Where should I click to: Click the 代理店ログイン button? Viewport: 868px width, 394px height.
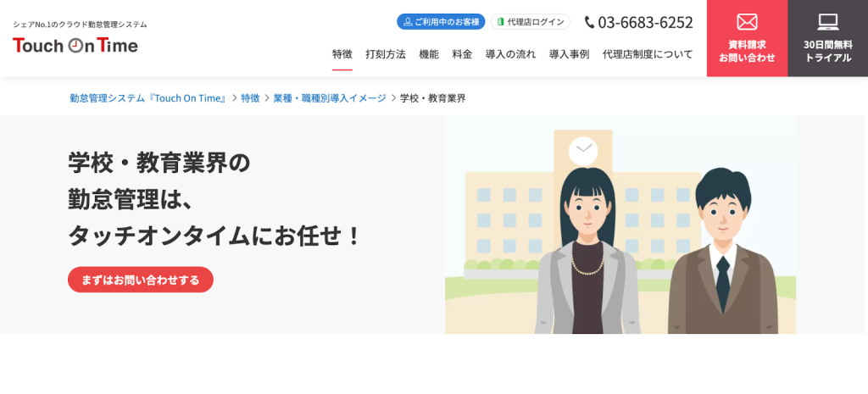coord(531,21)
